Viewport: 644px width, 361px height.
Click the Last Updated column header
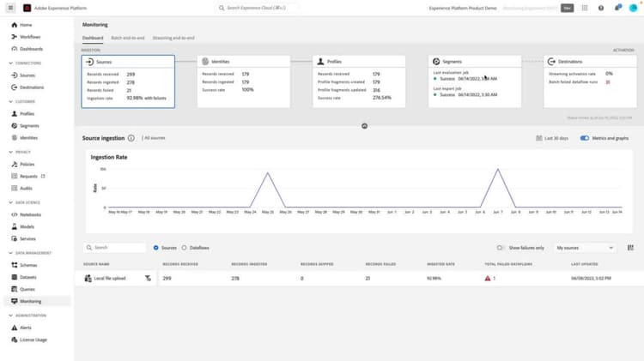(584, 264)
